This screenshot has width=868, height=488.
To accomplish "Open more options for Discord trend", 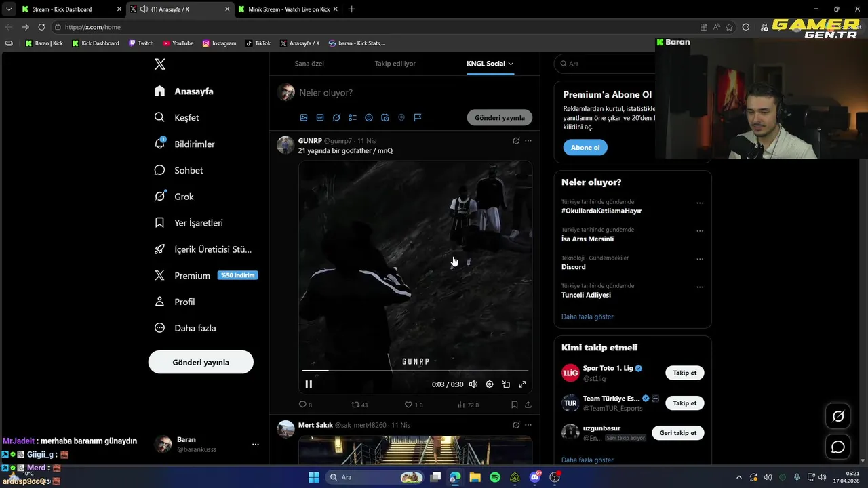I will tap(700, 259).
